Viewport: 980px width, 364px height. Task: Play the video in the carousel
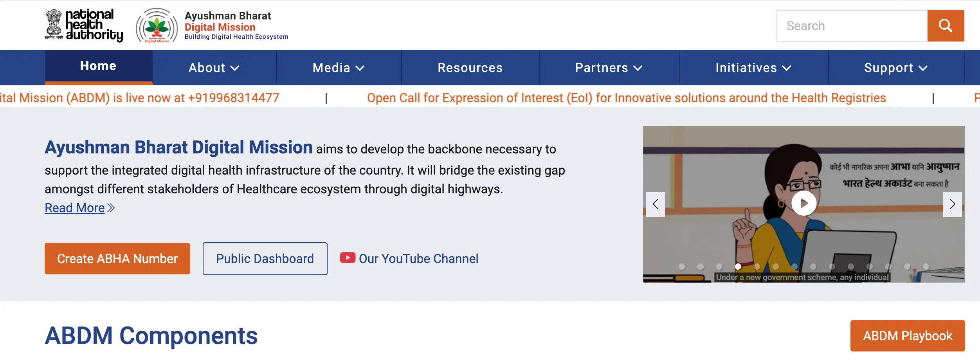coord(804,203)
